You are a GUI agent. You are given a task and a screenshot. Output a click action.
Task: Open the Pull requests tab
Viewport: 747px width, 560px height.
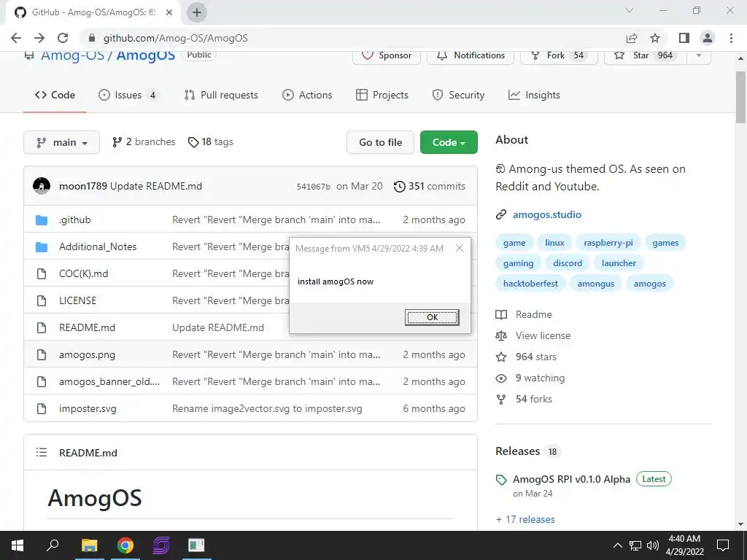(x=221, y=96)
